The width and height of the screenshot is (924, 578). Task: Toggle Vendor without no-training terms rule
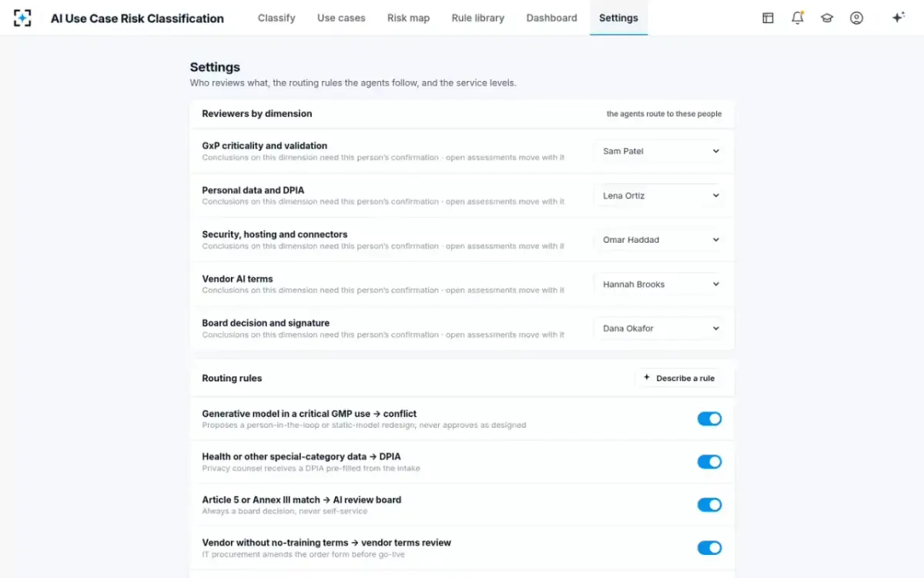point(709,548)
